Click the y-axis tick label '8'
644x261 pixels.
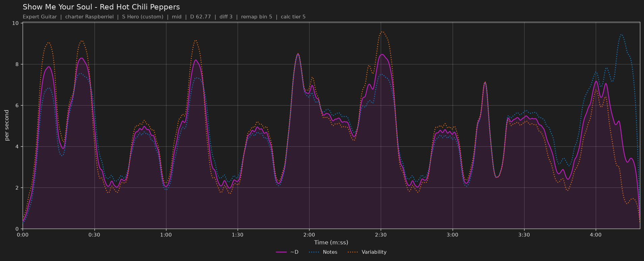click(x=17, y=64)
